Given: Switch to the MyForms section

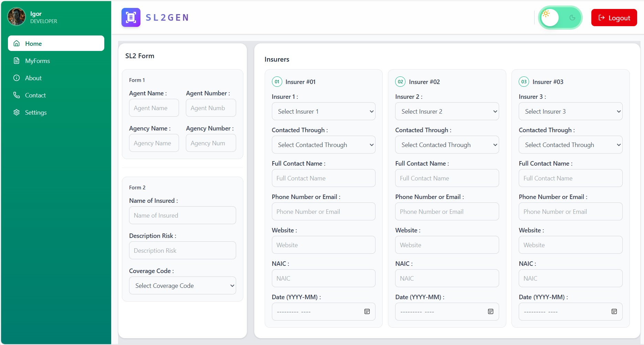Looking at the screenshot, I should point(37,61).
